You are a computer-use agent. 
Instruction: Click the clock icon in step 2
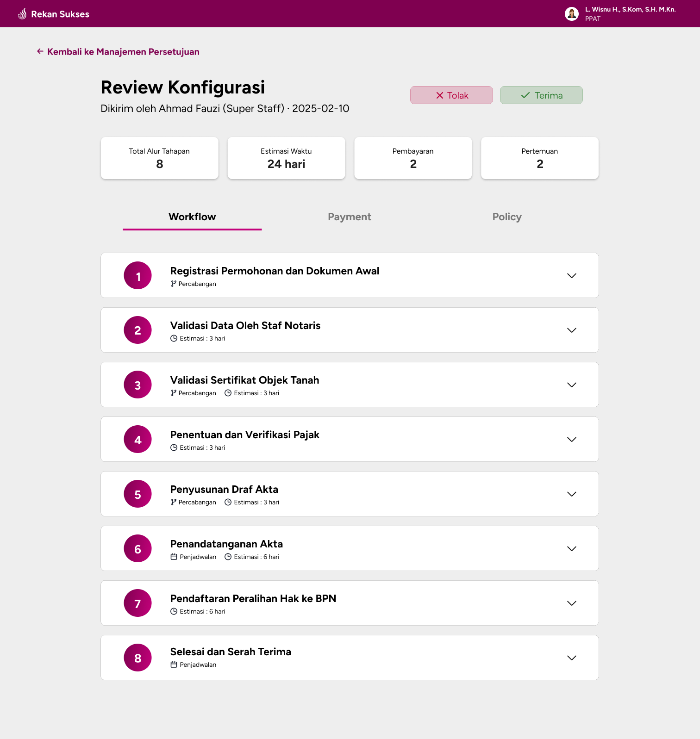174,338
